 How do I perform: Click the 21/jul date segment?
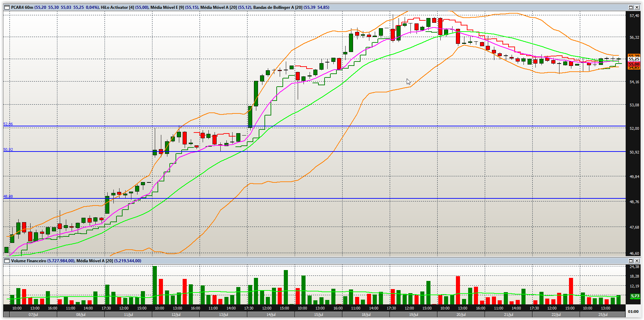[509, 315]
